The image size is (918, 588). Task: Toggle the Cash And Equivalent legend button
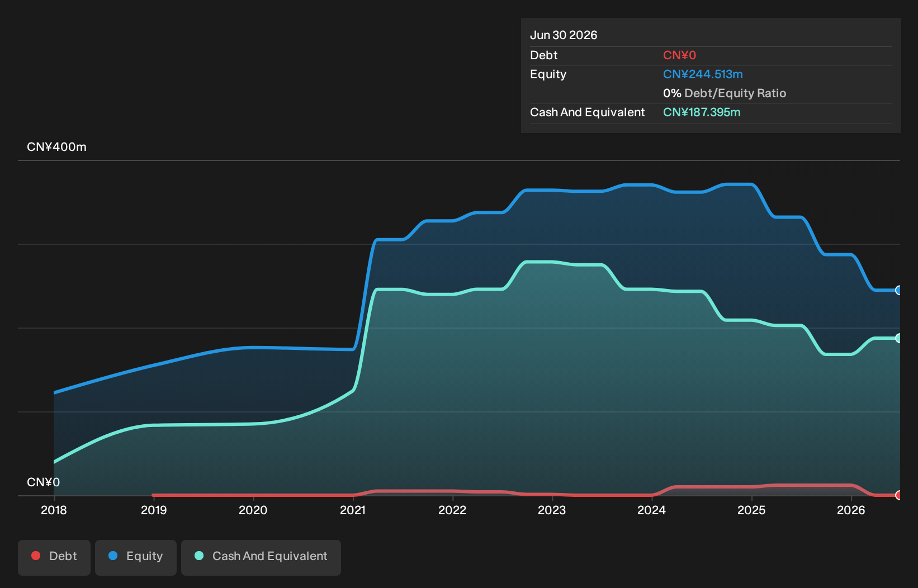261,557
